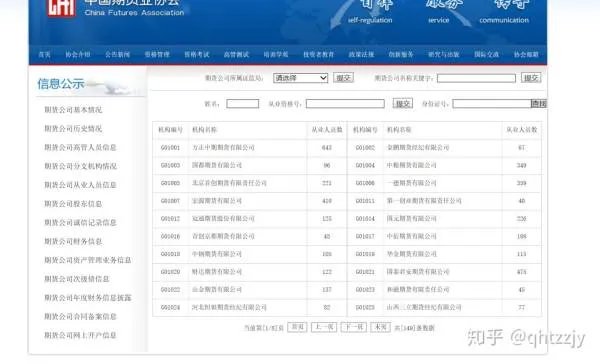Screen dimensions: 600x364
Task: Click 提交 button next to region dropdown
Action: [343, 78]
